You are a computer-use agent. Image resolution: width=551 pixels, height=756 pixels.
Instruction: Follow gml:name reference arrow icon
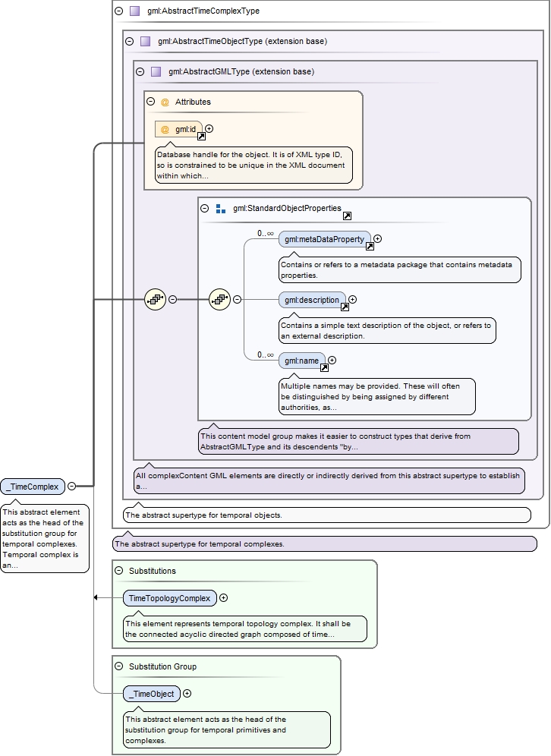(324, 368)
